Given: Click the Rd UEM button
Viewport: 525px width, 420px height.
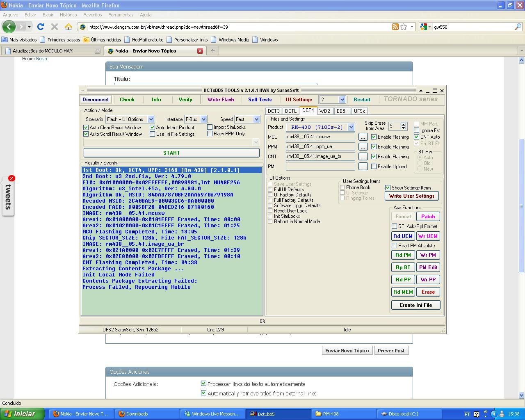Looking at the screenshot, I should click(x=403, y=236).
